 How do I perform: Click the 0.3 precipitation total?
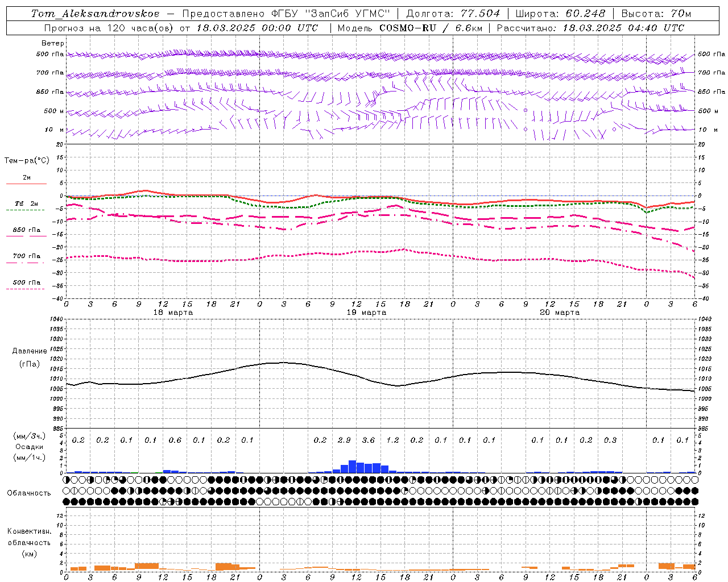point(610,440)
